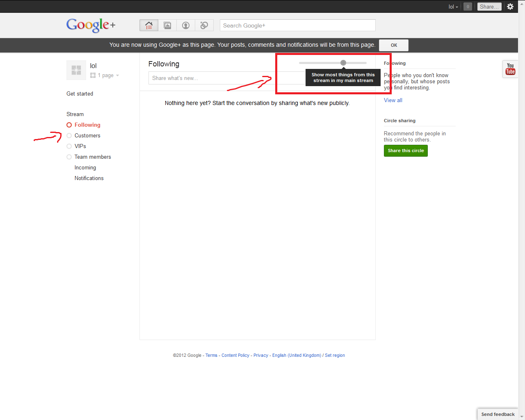This screenshot has width=525, height=420.
Task: Click the Share... button in top bar
Action: click(x=489, y=7)
